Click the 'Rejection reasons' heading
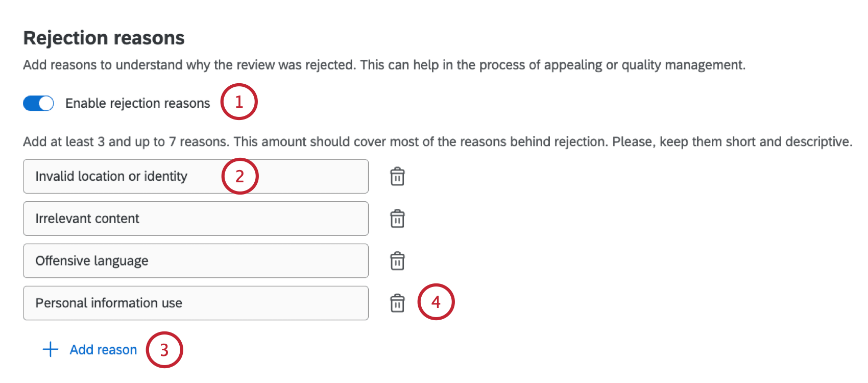The width and height of the screenshot is (868, 383). [104, 37]
